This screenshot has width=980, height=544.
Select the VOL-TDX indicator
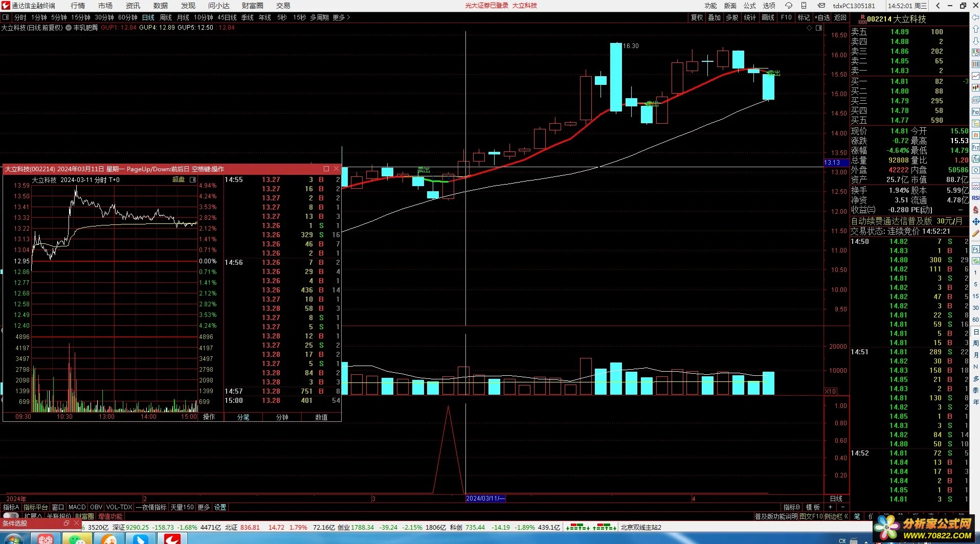(x=119, y=507)
